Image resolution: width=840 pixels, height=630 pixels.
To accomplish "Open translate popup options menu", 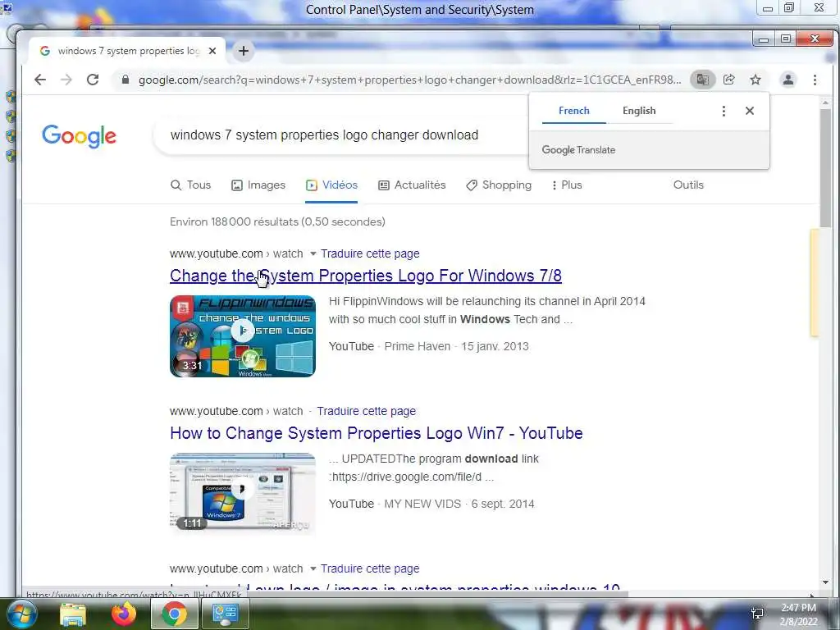I will tap(724, 111).
